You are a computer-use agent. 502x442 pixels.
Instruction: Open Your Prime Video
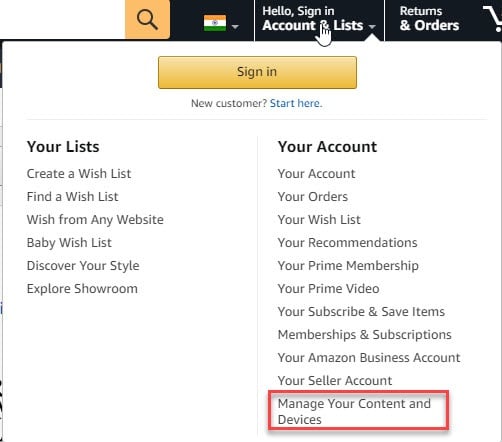(329, 289)
